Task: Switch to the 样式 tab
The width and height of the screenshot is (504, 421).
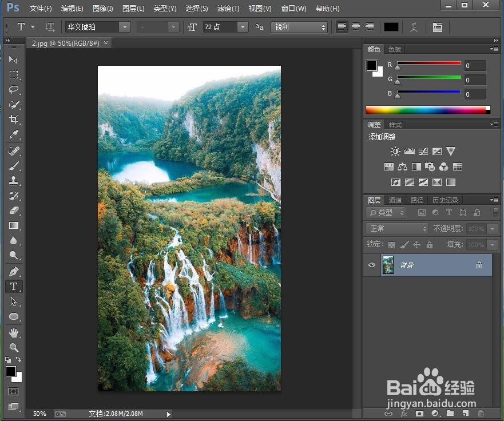Action: 395,125
